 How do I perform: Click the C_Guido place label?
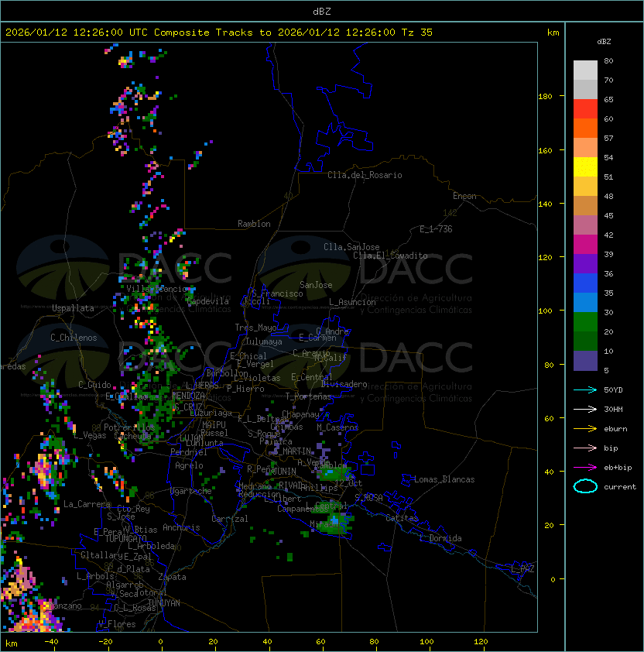(x=94, y=385)
